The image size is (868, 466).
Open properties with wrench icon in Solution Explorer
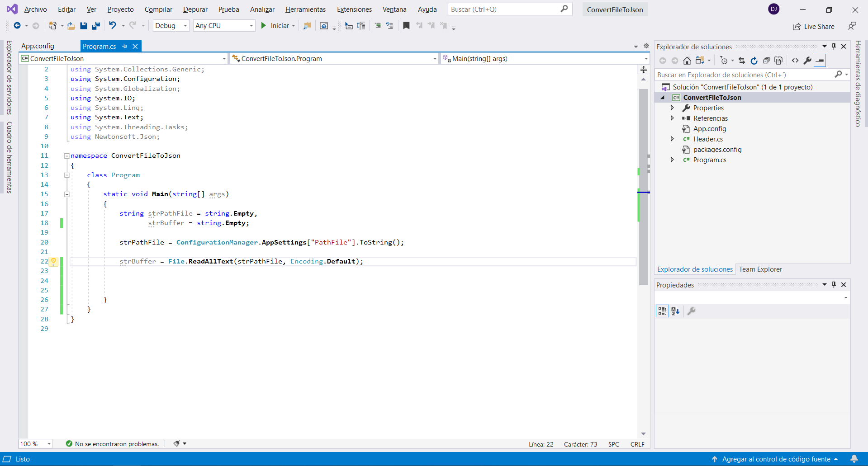(x=807, y=61)
